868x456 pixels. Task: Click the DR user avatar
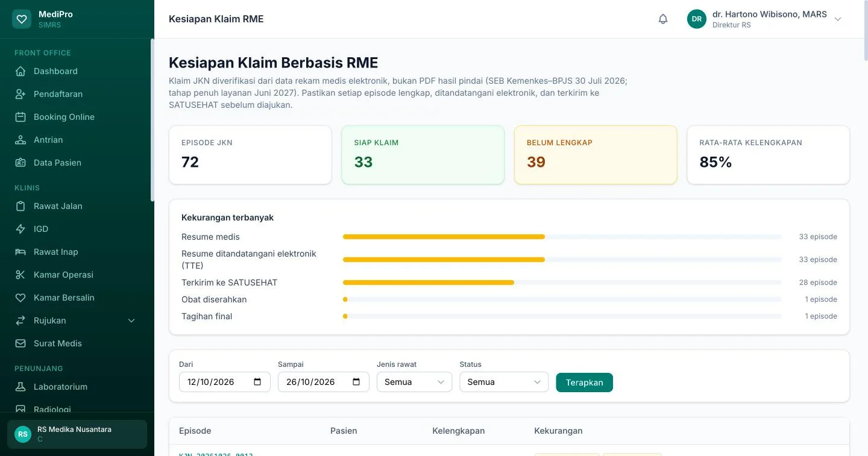pyautogui.click(x=697, y=19)
